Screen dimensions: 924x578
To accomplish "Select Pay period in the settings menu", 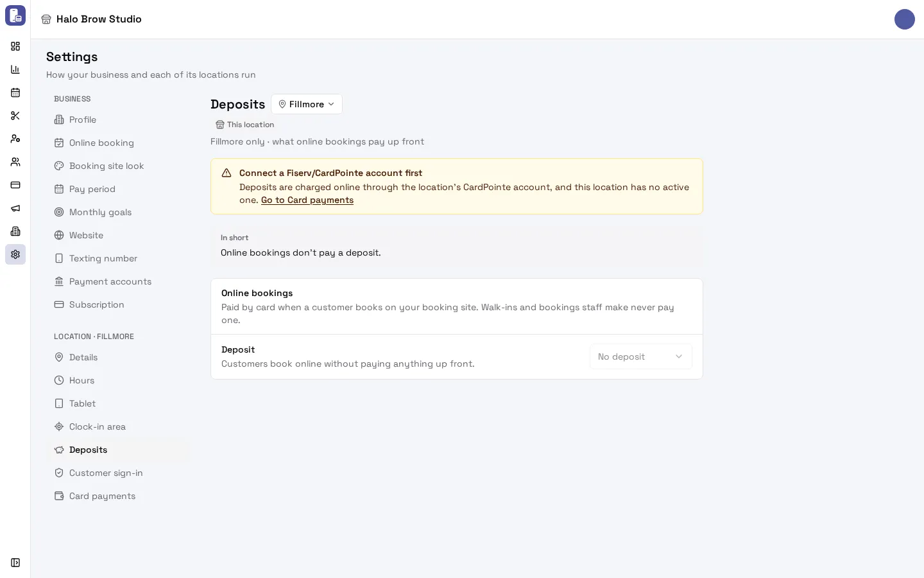I will 118,189.
